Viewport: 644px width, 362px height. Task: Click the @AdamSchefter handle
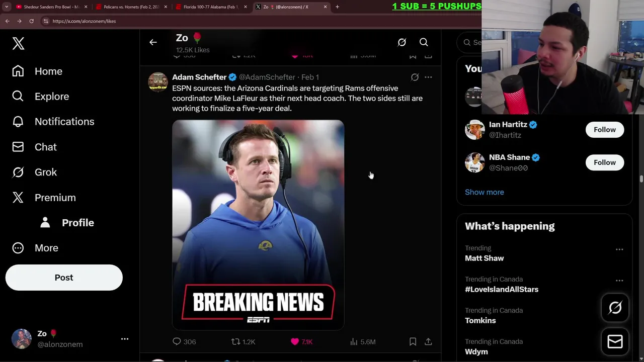267,77
